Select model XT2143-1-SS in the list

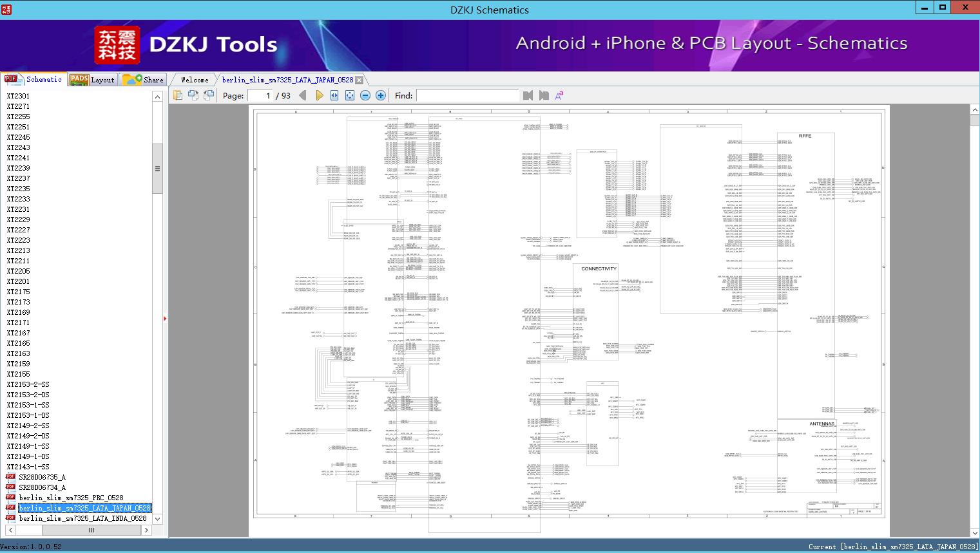pyautogui.click(x=28, y=467)
